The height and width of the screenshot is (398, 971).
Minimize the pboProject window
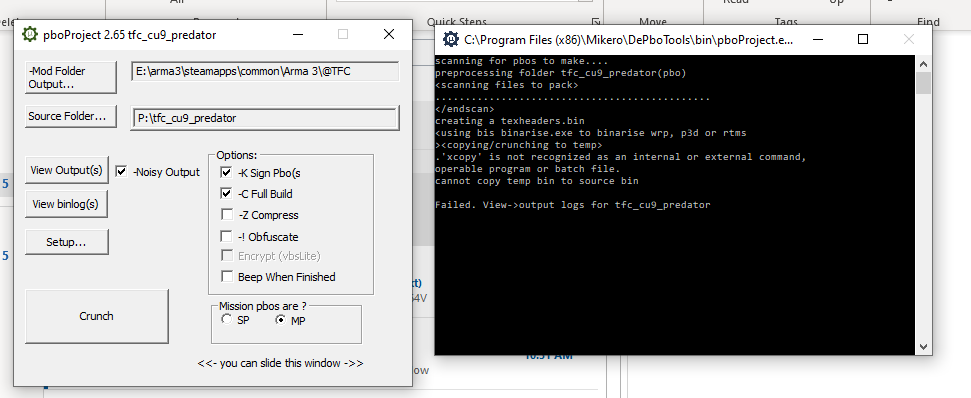[297, 34]
